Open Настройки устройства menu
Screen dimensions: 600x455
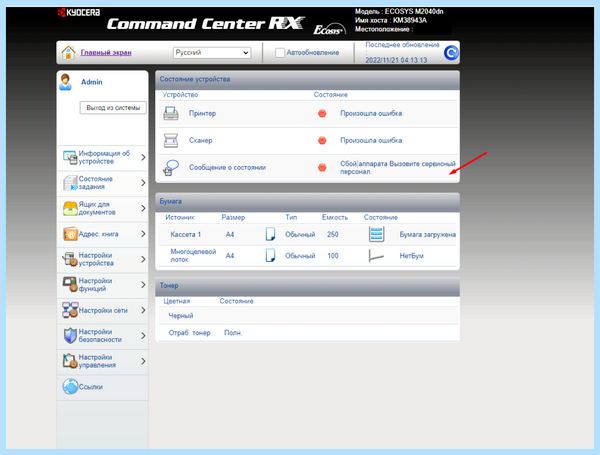coord(103,259)
